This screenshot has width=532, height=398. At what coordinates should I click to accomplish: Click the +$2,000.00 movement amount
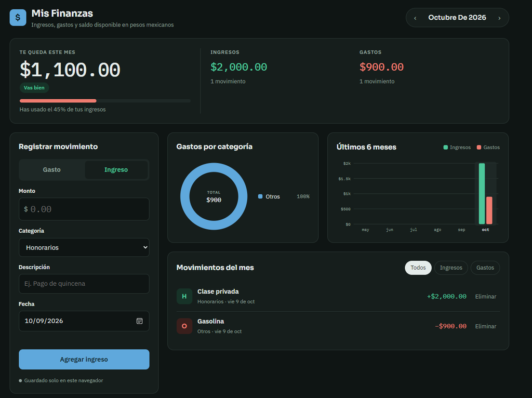tap(446, 297)
